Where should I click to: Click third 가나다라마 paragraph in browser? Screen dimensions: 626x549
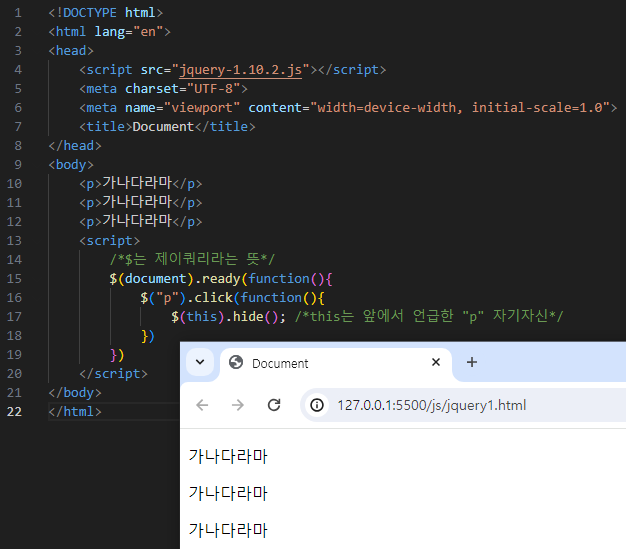click(228, 530)
